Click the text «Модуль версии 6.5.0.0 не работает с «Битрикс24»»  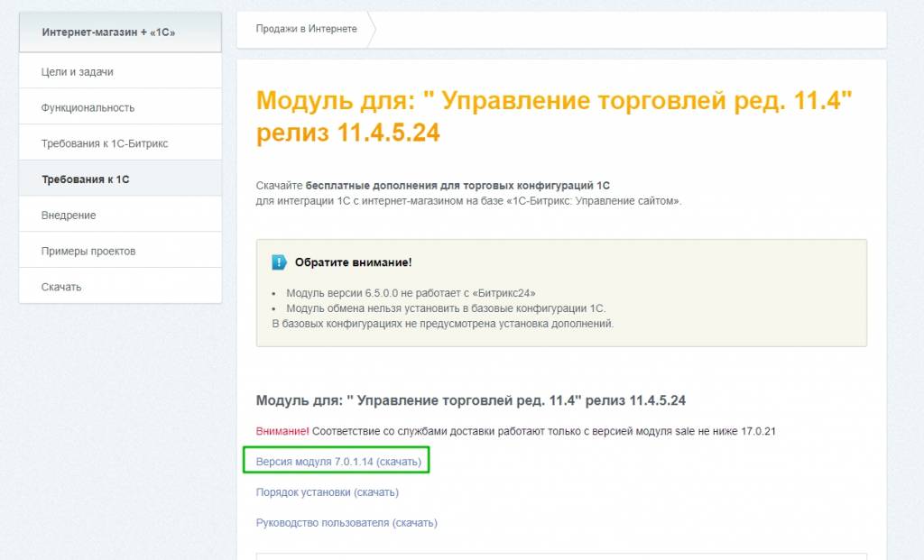point(411,293)
